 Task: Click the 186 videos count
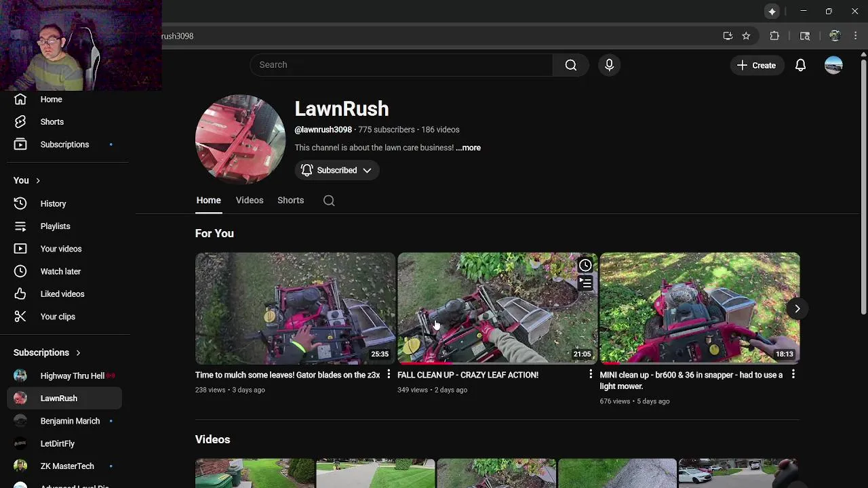pos(440,129)
